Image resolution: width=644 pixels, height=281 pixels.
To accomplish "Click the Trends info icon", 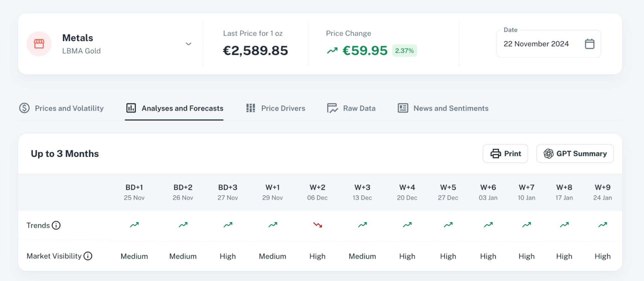I will [x=56, y=225].
